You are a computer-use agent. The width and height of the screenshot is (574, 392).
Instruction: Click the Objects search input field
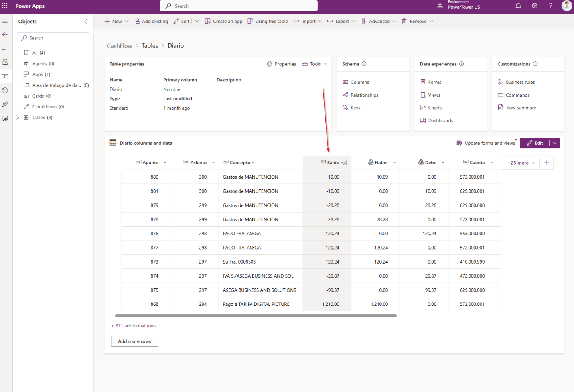53,38
